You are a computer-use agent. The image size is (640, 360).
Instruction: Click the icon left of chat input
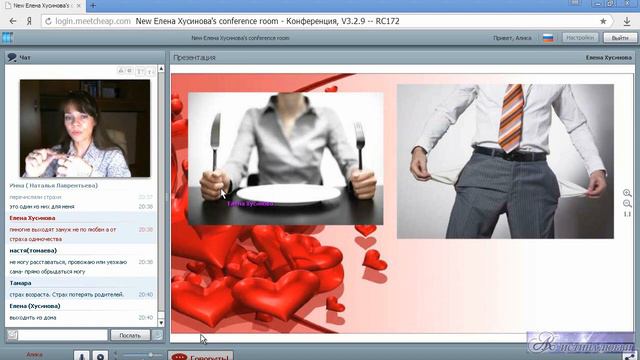point(12,335)
